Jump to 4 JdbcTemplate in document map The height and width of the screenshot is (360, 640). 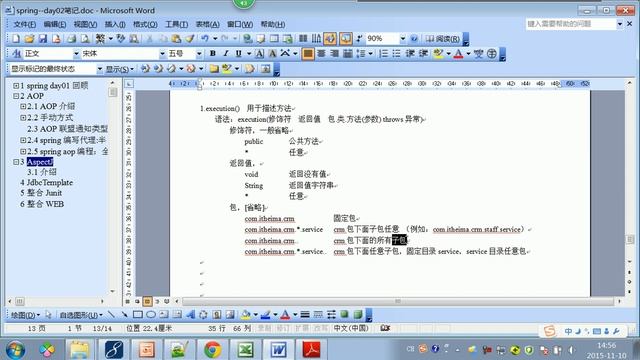pos(47,182)
